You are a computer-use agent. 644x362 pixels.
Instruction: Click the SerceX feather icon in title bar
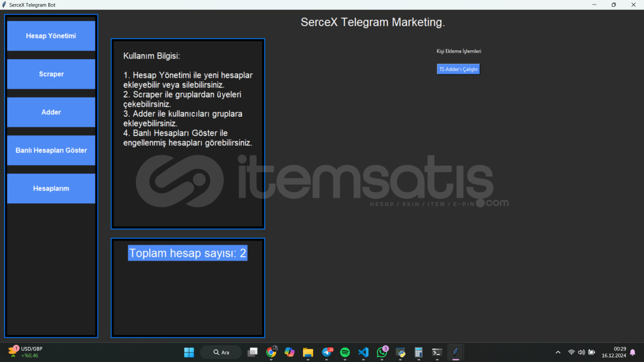point(5,5)
